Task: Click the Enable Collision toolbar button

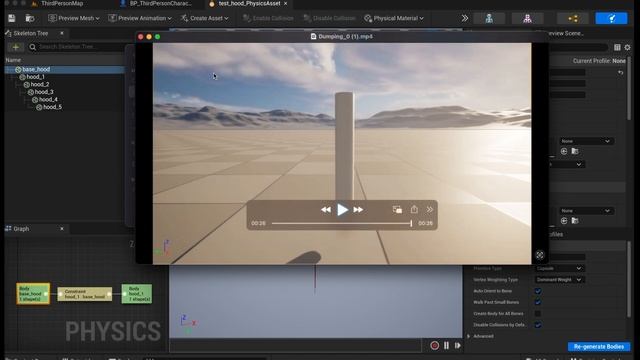Action: [x=268, y=18]
